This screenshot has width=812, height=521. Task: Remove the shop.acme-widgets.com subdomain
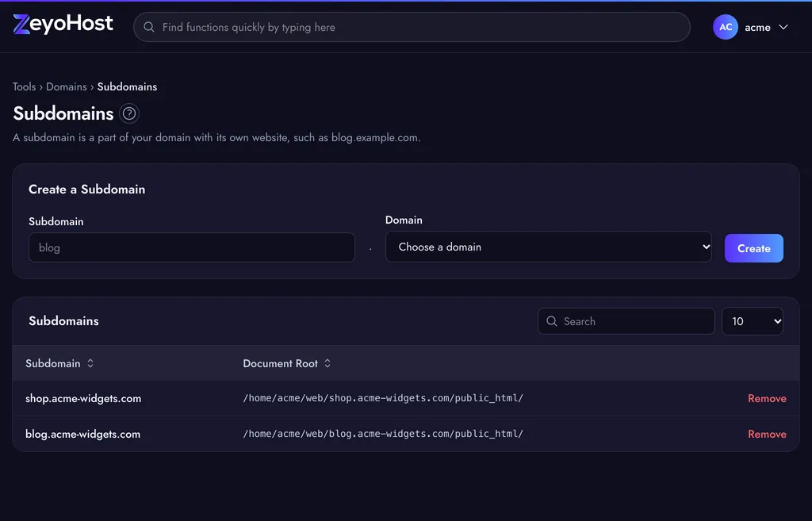[x=767, y=398]
